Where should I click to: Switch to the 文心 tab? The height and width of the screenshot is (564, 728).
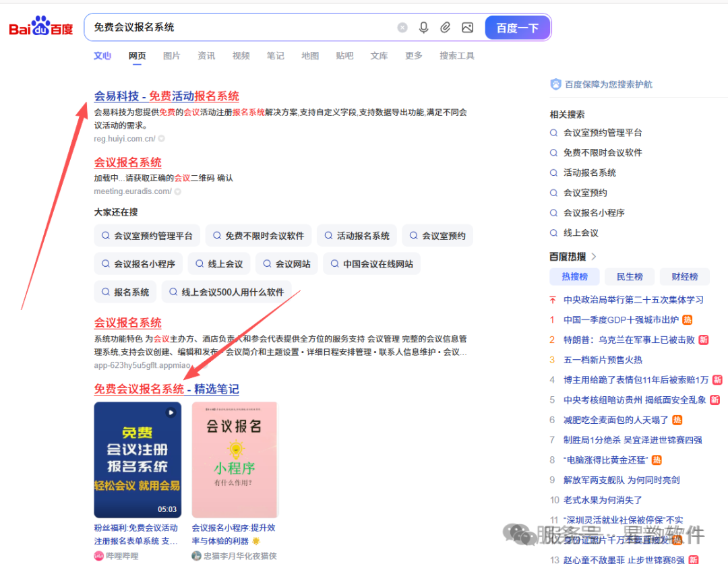coord(102,56)
